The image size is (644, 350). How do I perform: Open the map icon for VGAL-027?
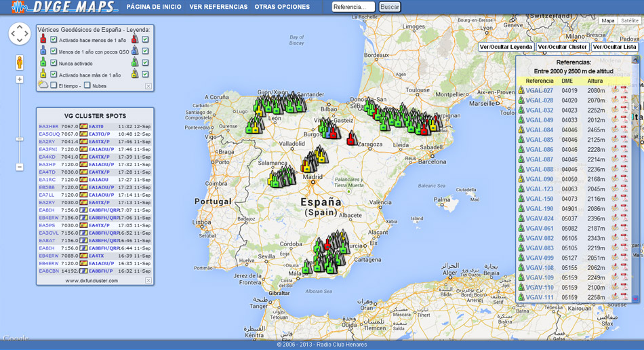615,90
